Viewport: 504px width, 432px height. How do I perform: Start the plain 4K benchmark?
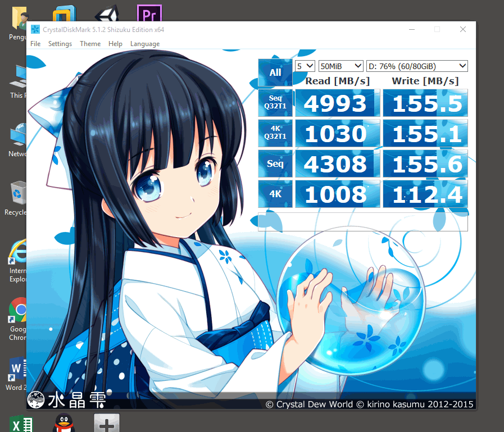(x=275, y=193)
